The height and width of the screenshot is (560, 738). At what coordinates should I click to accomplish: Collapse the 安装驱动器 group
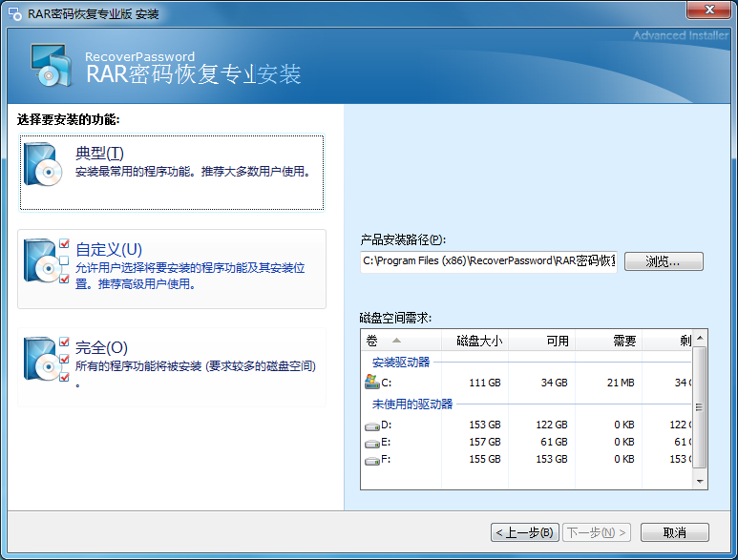point(401,363)
